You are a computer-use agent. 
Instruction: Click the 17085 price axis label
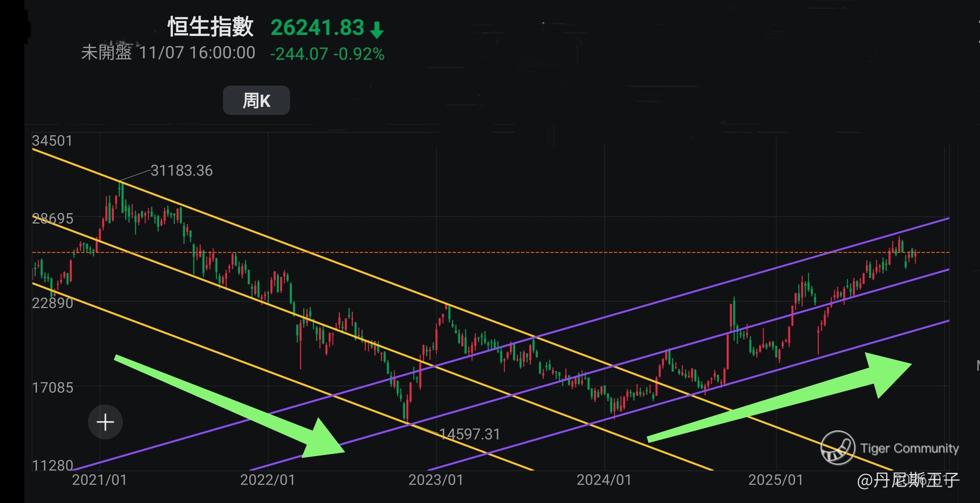click(x=52, y=388)
